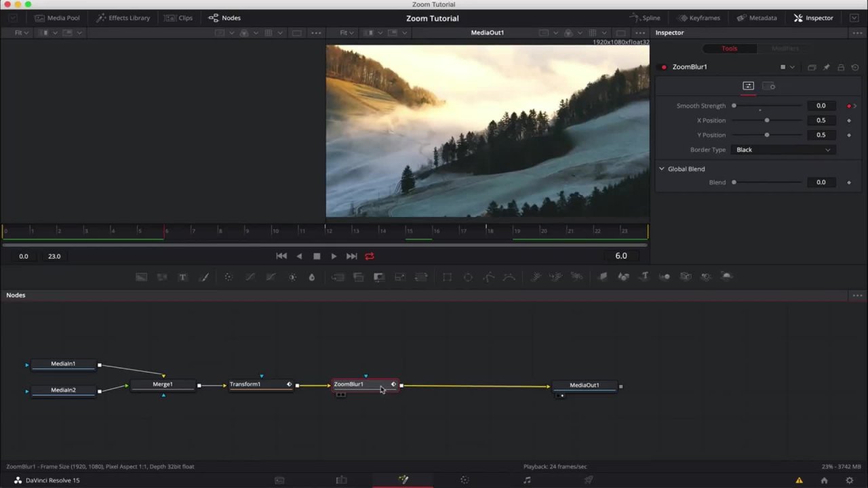Select the Text tool in the toolbar
This screenshot has height=488, width=868.
tap(182, 277)
